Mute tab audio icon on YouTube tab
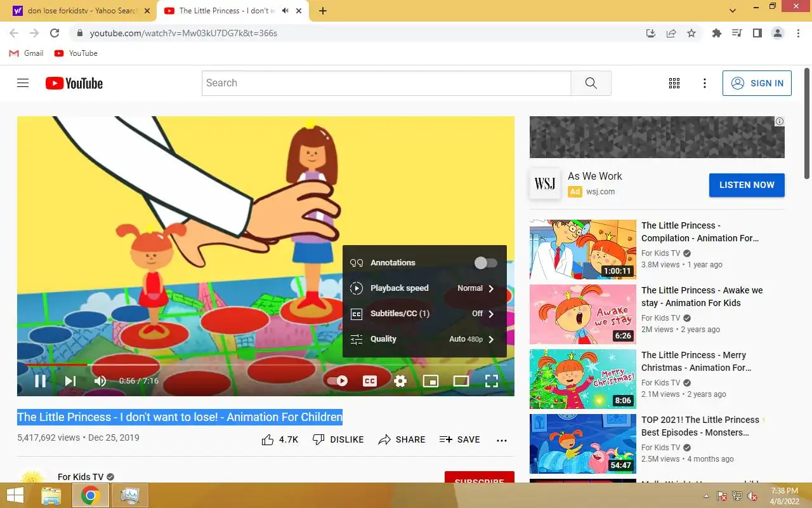 coord(285,11)
